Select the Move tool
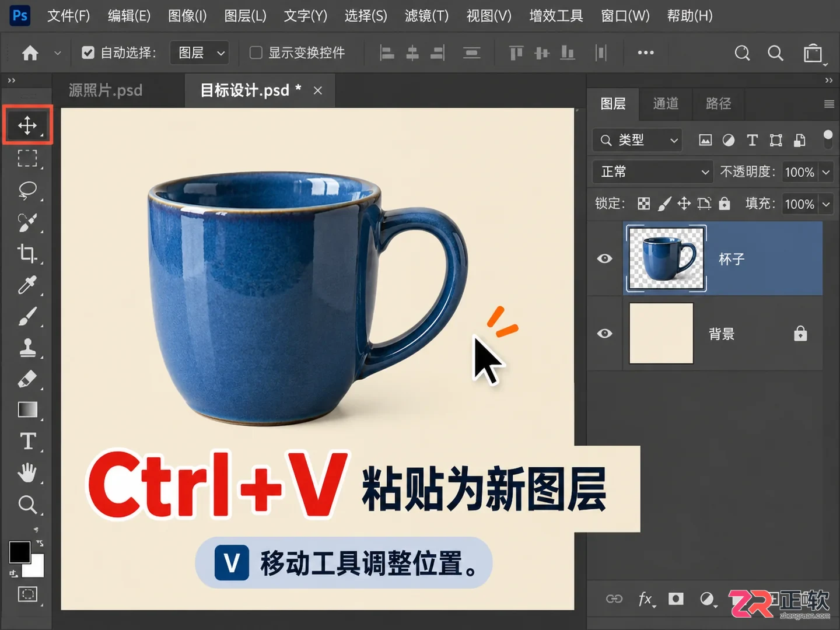The image size is (840, 630). click(x=27, y=125)
